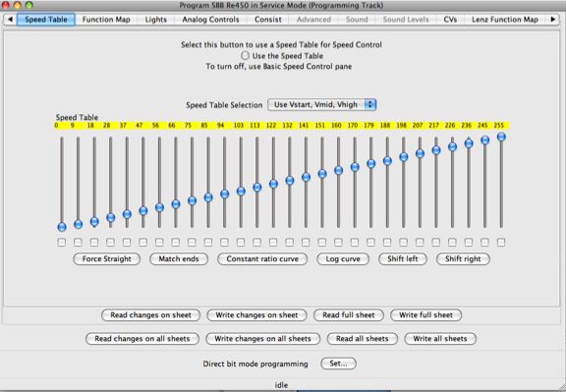The image size is (566, 392).
Task: Click the Shift left button
Action: [x=403, y=258]
